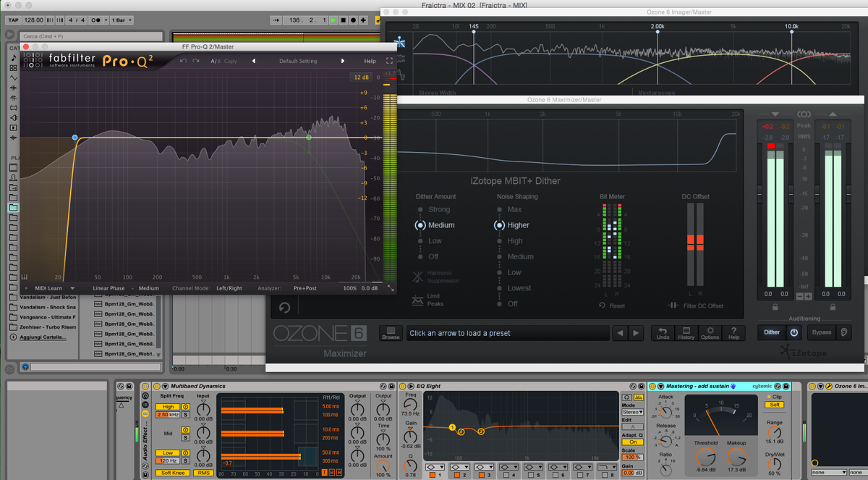Click the Soft clip button in Glue Compressor
Image resolution: width=868 pixels, height=480 pixels.
click(775, 405)
